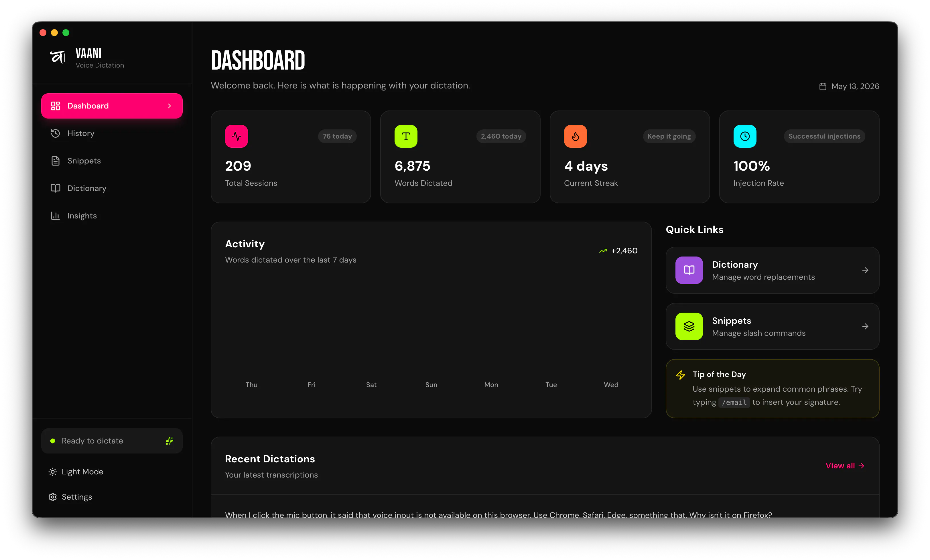The width and height of the screenshot is (930, 560).
Task: Click the 209 Total Sessions value
Action: coord(238,166)
